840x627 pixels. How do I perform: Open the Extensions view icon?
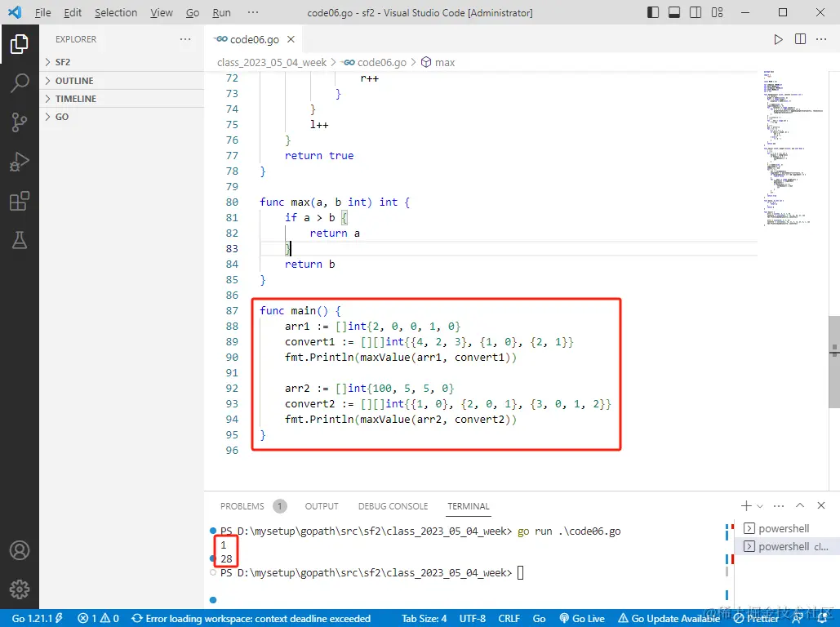point(20,201)
